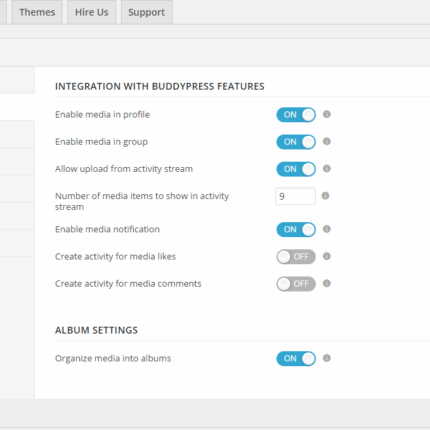The width and height of the screenshot is (430, 430).
Task: Open the Themes tab
Action: [x=37, y=12]
